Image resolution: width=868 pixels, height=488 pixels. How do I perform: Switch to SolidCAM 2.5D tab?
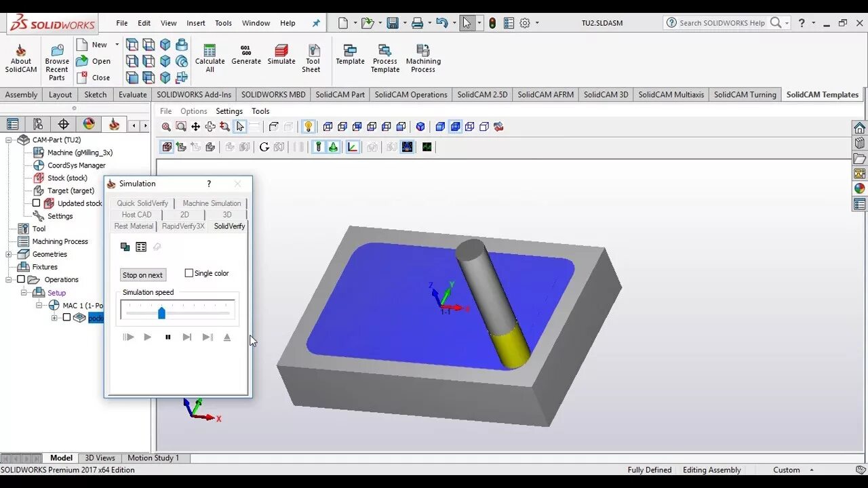tap(482, 95)
